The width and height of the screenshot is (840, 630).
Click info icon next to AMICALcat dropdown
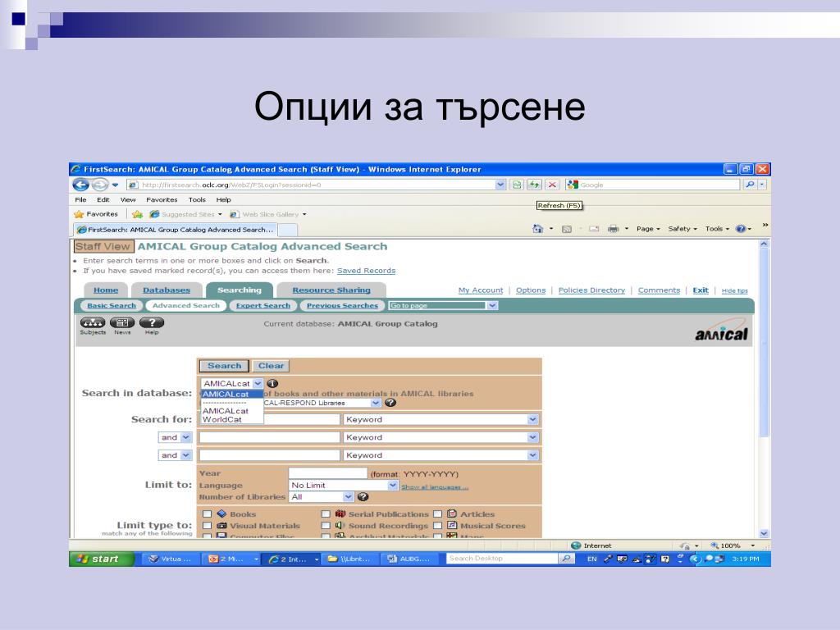[272, 384]
